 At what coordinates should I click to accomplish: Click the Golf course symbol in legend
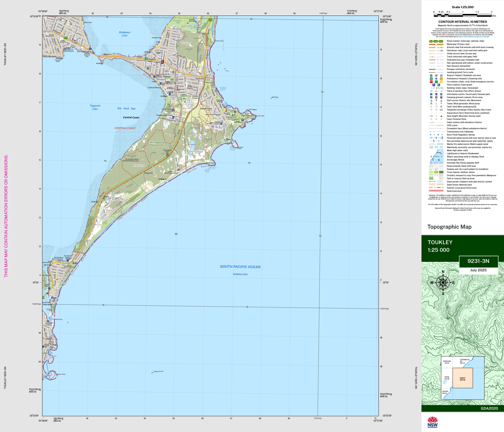431,101
